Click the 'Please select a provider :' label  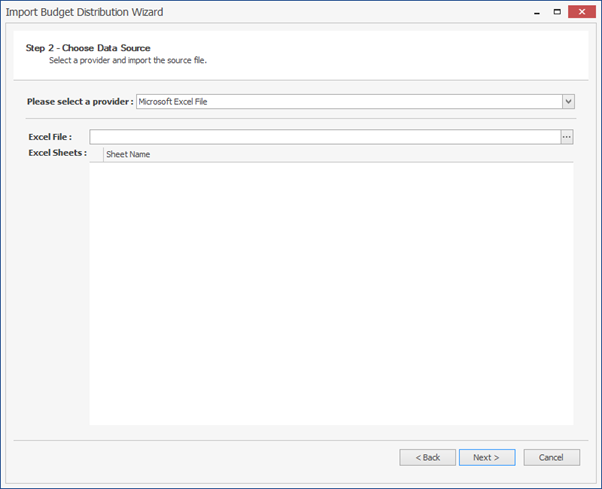pyautogui.click(x=80, y=102)
